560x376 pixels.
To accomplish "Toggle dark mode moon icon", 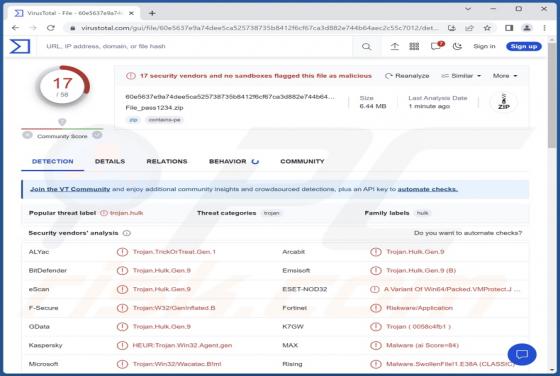I will [457, 46].
